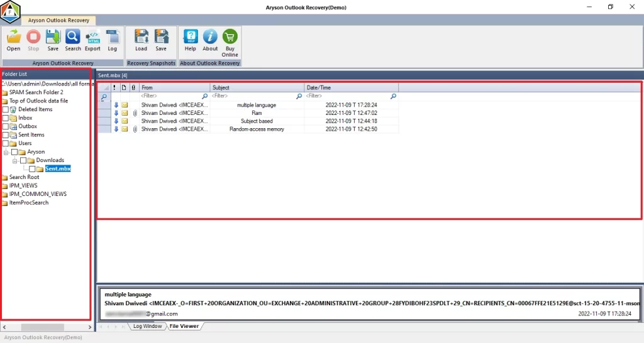Select the Aryson Outlook Recovery ribbon tab

58,20
